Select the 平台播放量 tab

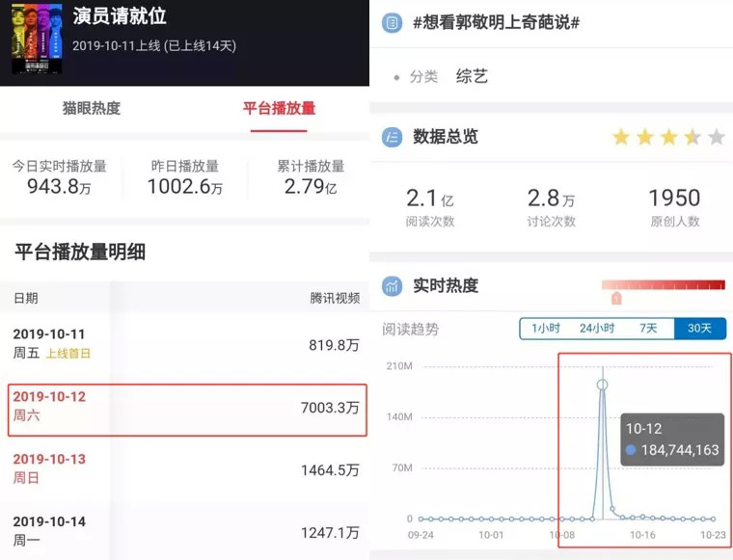click(279, 108)
